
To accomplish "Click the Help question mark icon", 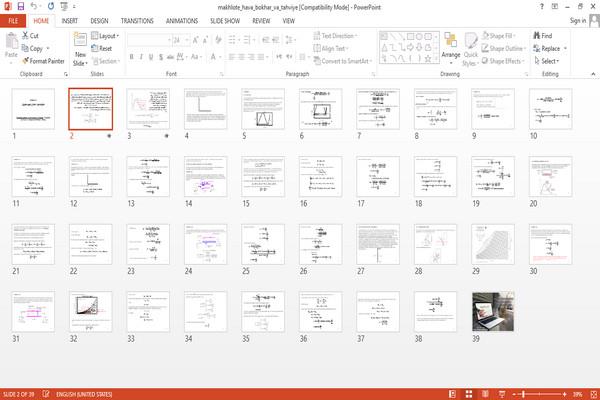I will pyautogui.click(x=541, y=7).
